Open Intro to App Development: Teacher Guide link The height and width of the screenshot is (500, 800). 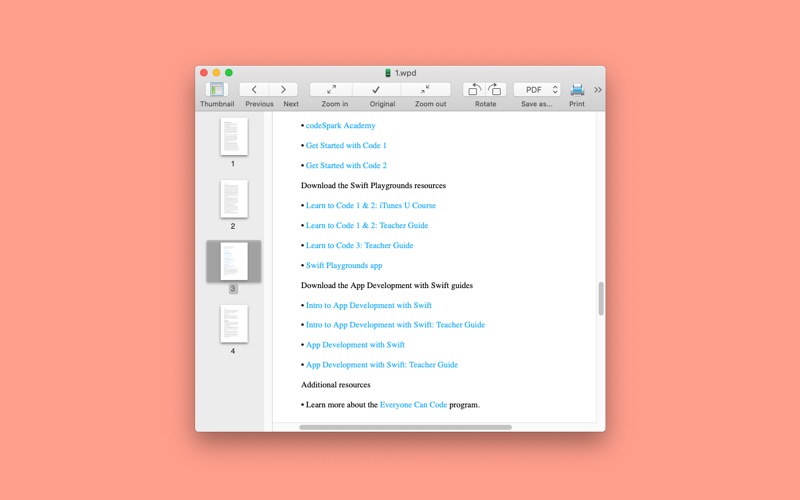(395, 324)
